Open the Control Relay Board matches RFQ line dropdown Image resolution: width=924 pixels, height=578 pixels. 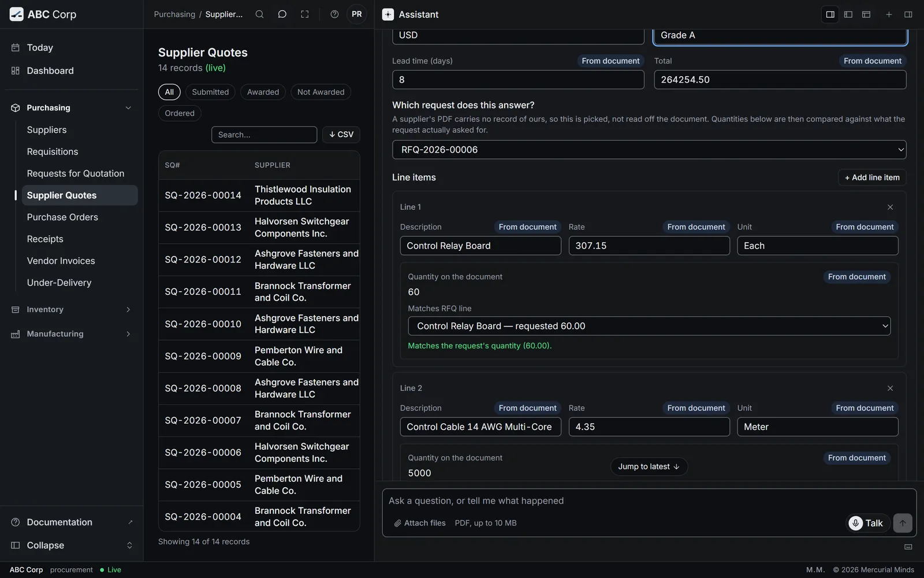649,326
